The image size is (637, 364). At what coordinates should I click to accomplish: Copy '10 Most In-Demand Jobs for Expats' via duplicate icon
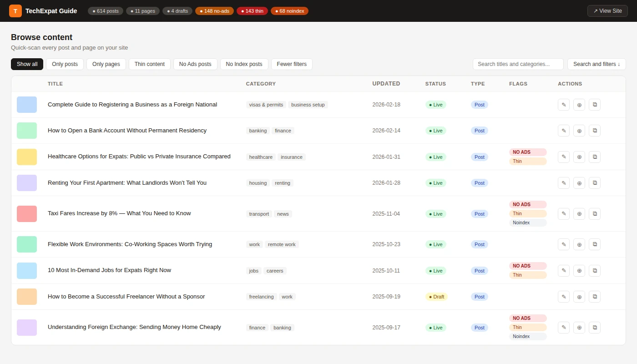point(594,270)
